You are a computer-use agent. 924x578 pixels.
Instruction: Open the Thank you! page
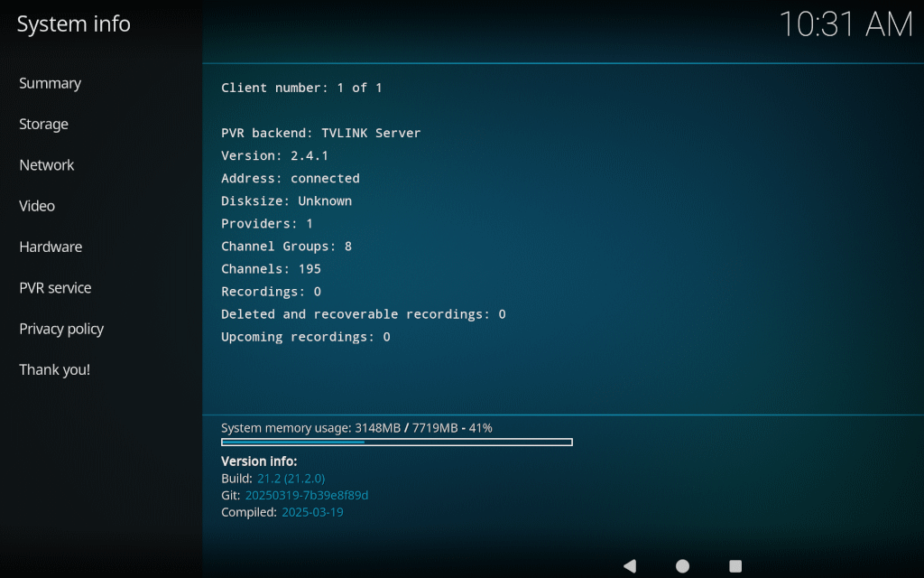[x=55, y=369]
